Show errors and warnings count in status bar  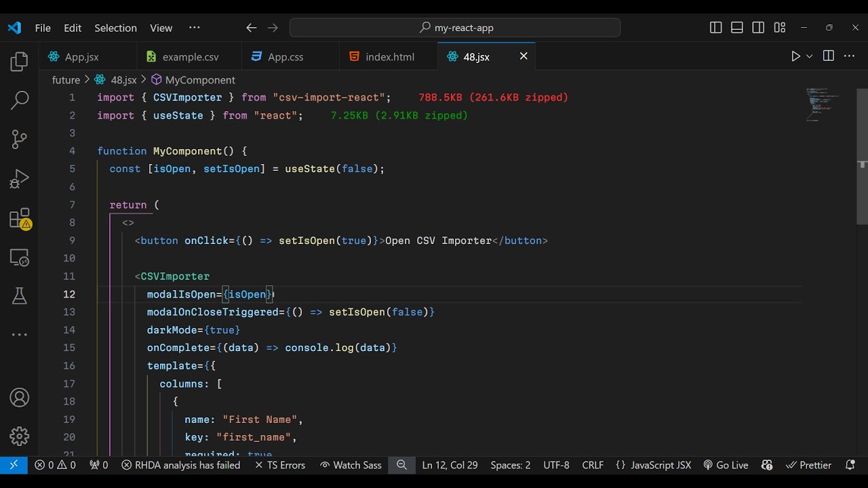click(x=56, y=465)
